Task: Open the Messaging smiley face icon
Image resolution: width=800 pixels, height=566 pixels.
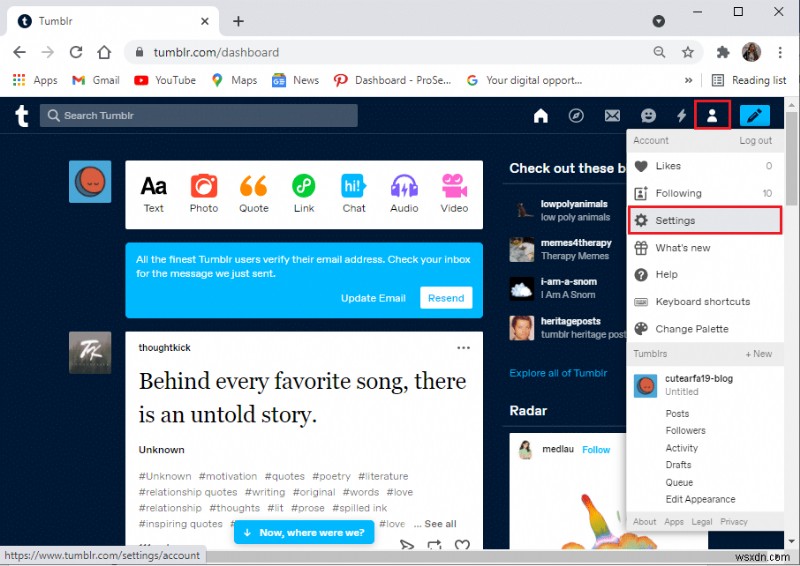Action: [648, 116]
